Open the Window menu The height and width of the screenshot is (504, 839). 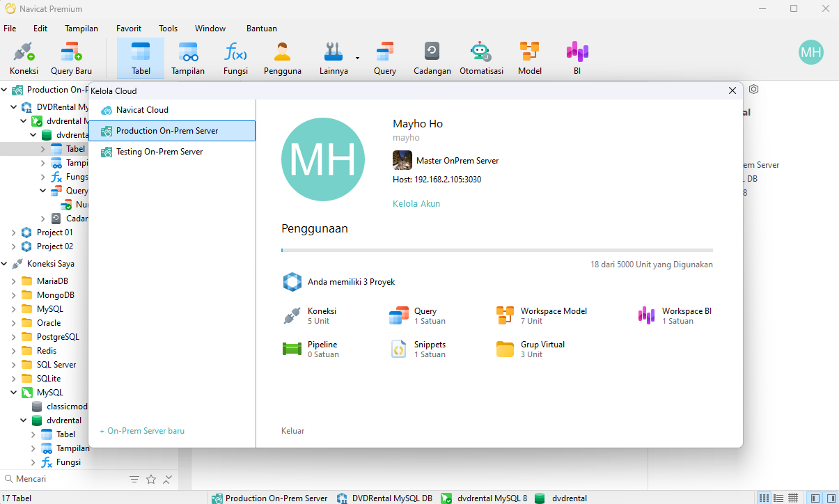click(210, 29)
